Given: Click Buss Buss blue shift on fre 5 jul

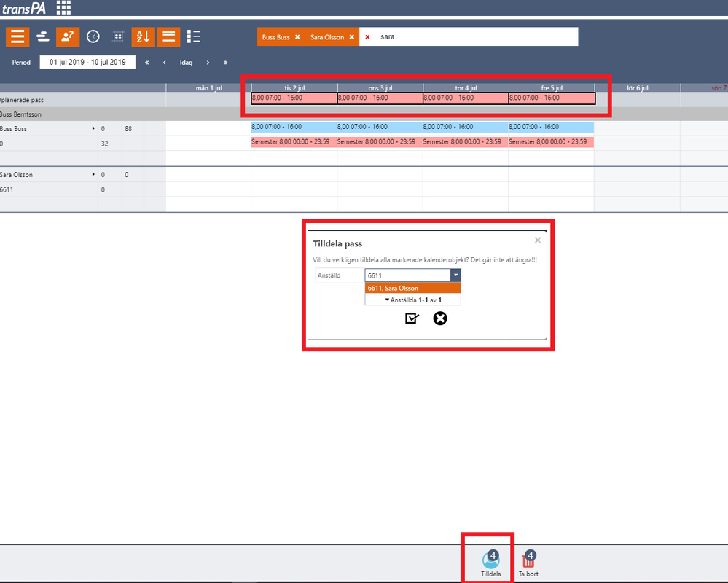Looking at the screenshot, I should [551, 127].
